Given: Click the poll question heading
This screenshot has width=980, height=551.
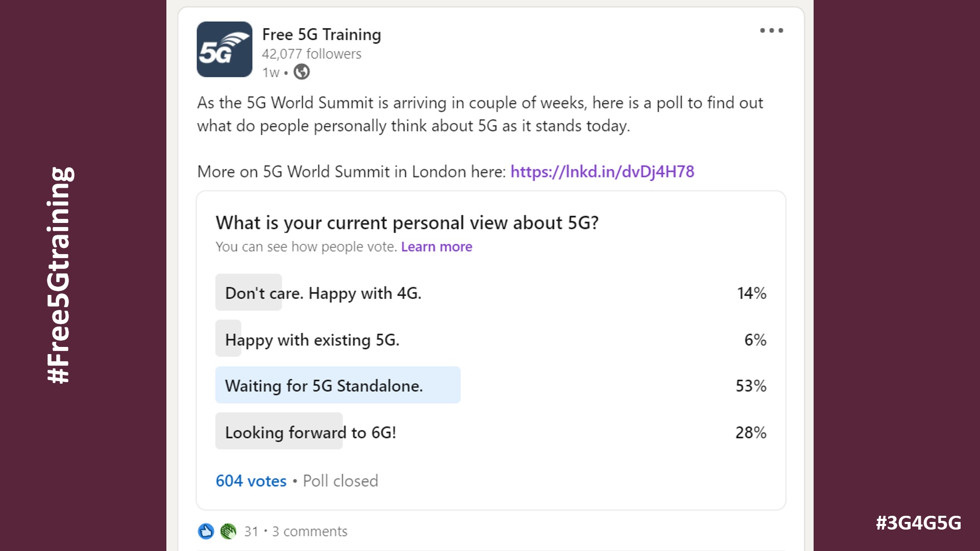Looking at the screenshot, I should tap(407, 223).
